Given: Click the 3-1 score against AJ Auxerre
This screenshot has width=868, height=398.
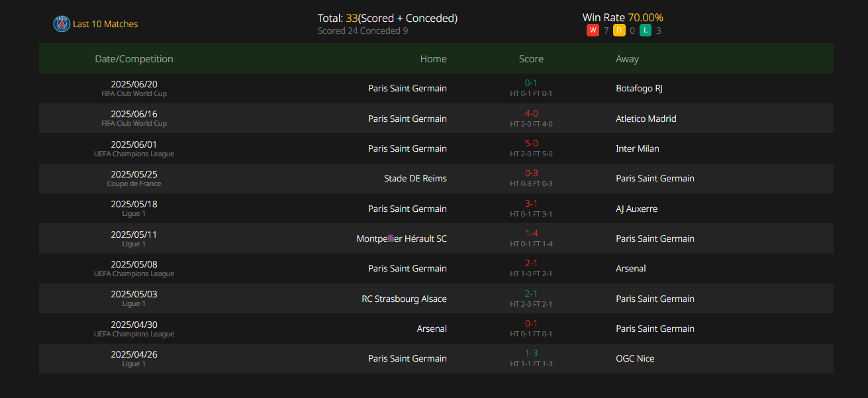Looking at the screenshot, I should tap(531, 203).
